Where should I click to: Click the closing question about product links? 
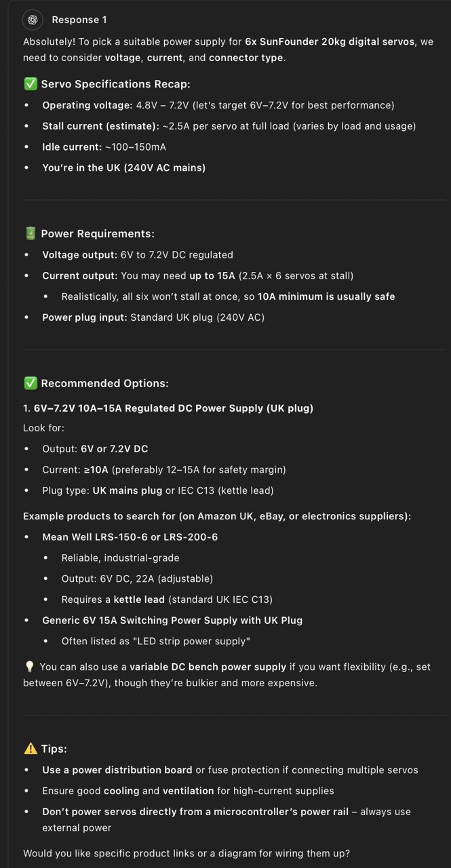point(187,854)
